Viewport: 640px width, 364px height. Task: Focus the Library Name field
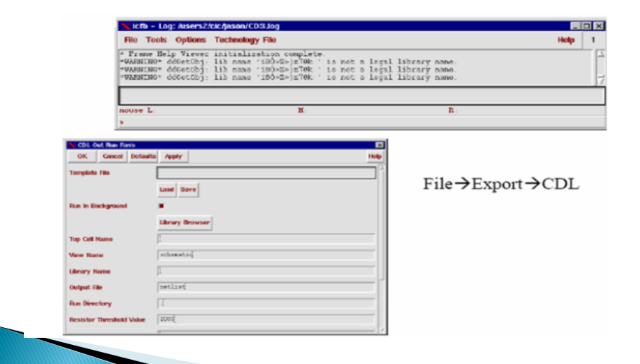click(x=266, y=271)
